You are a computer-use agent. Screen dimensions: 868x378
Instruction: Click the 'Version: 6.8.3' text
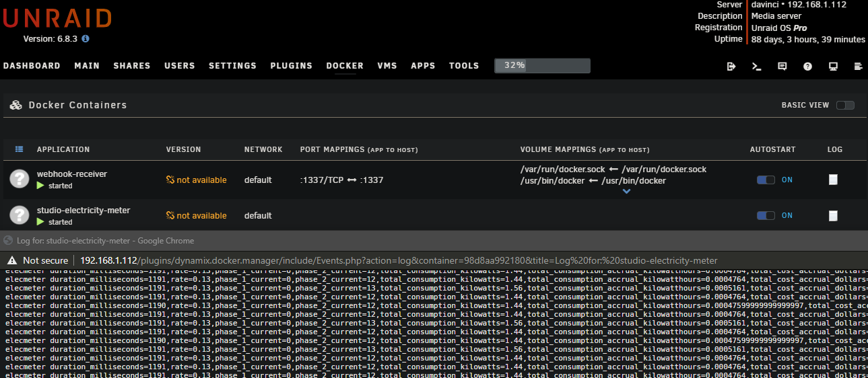51,39
